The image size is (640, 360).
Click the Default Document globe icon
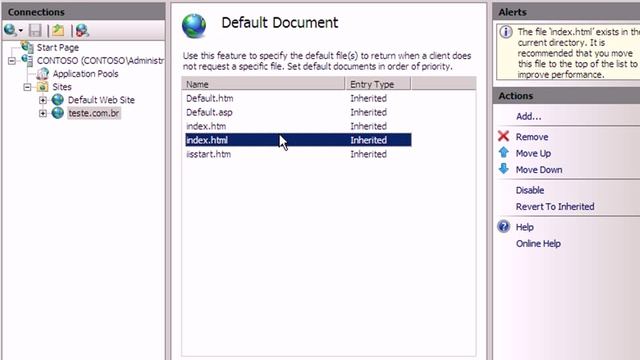[x=194, y=26]
